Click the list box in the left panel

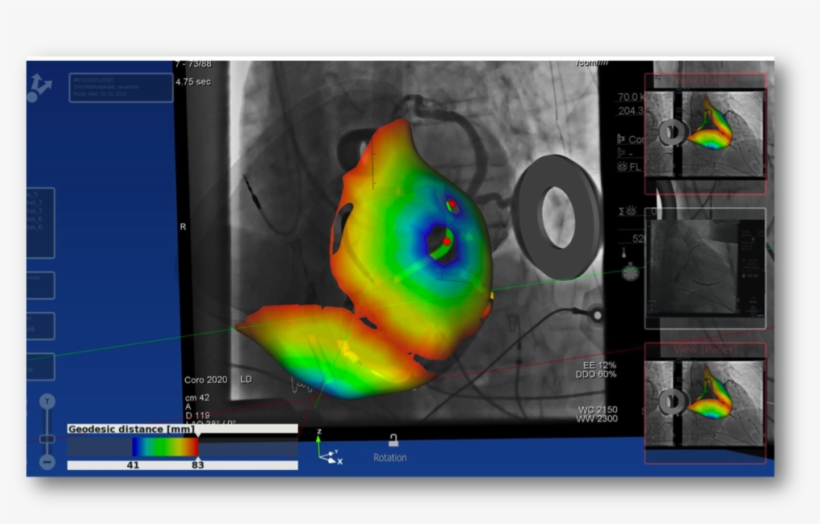tap(40, 222)
